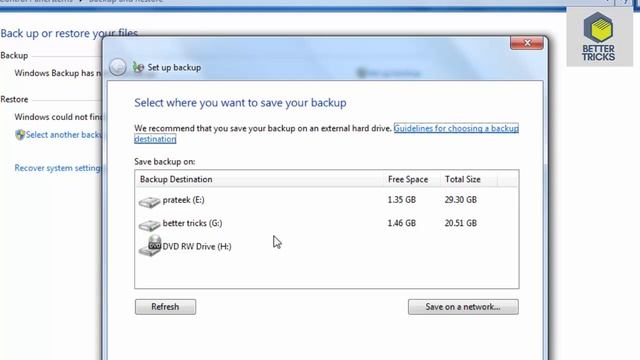The height and width of the screenshot is (360, 640).
Task: Select the prateek (E:) drive icon
Action: (149, 202)
